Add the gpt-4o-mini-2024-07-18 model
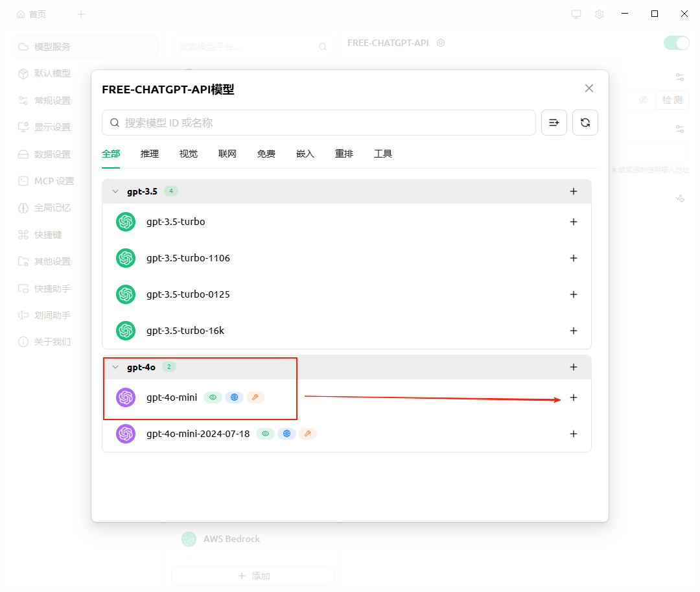Viewport: 700px width, 592px height. point(574,434)
